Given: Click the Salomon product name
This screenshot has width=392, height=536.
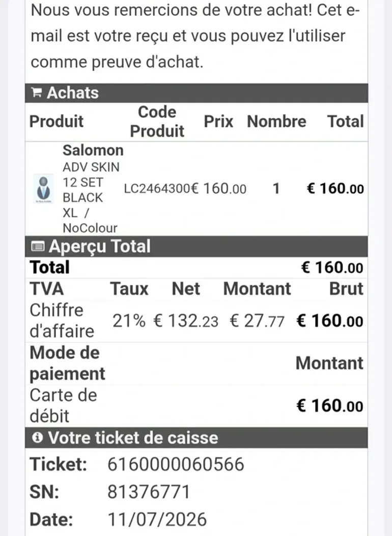Looking at the screenshot, I should coord(93,150).
